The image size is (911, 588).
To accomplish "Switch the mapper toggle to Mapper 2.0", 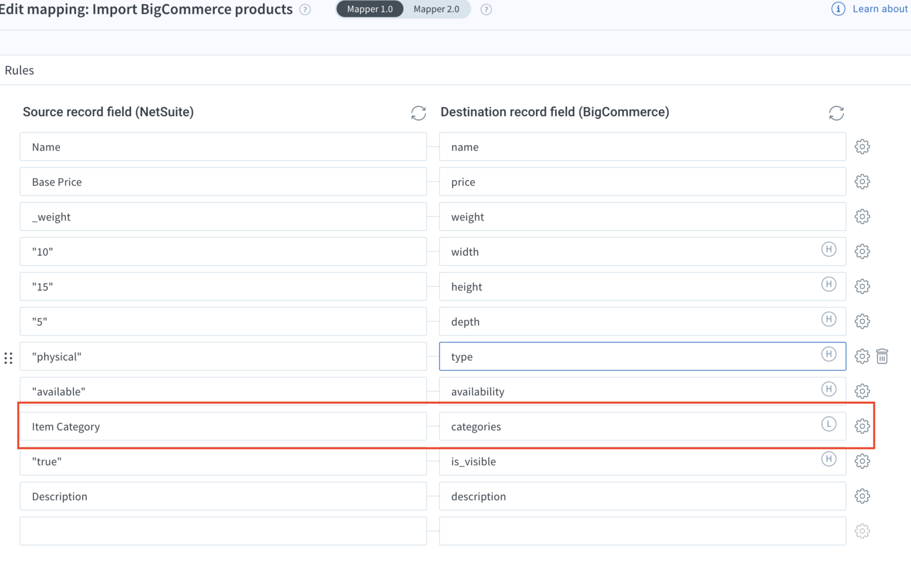I will 437,9.
